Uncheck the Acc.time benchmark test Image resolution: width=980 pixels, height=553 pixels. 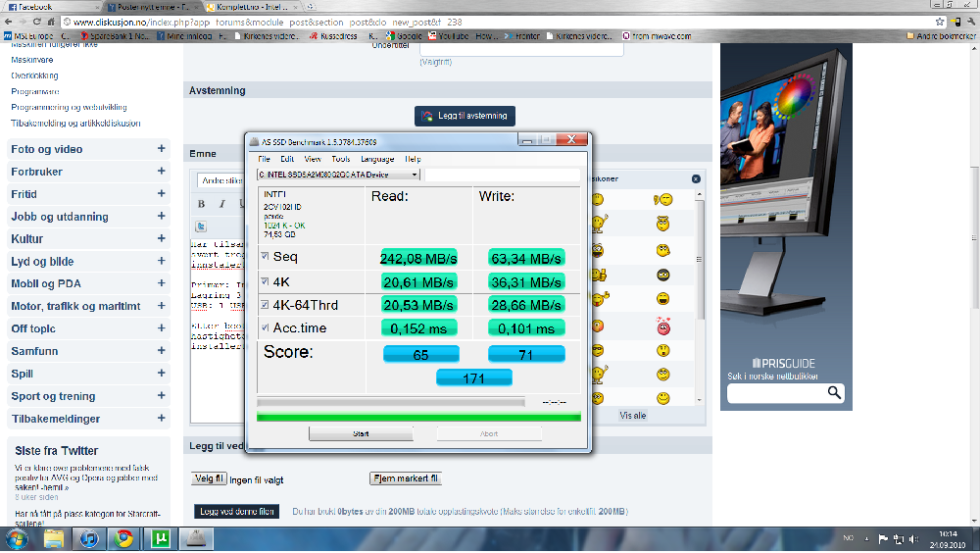(265, 327)
